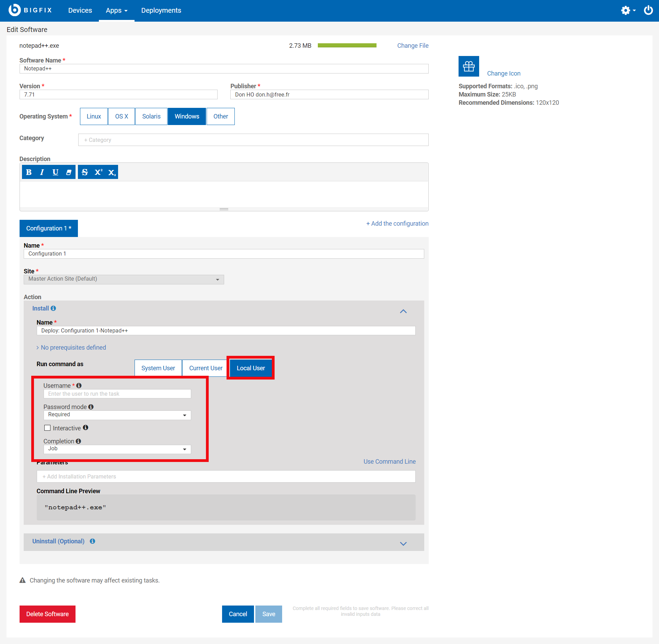Expand the No prerequisites defined section
Image resolution: width=659 pixels, height=644 pixels.
[71, 347]
